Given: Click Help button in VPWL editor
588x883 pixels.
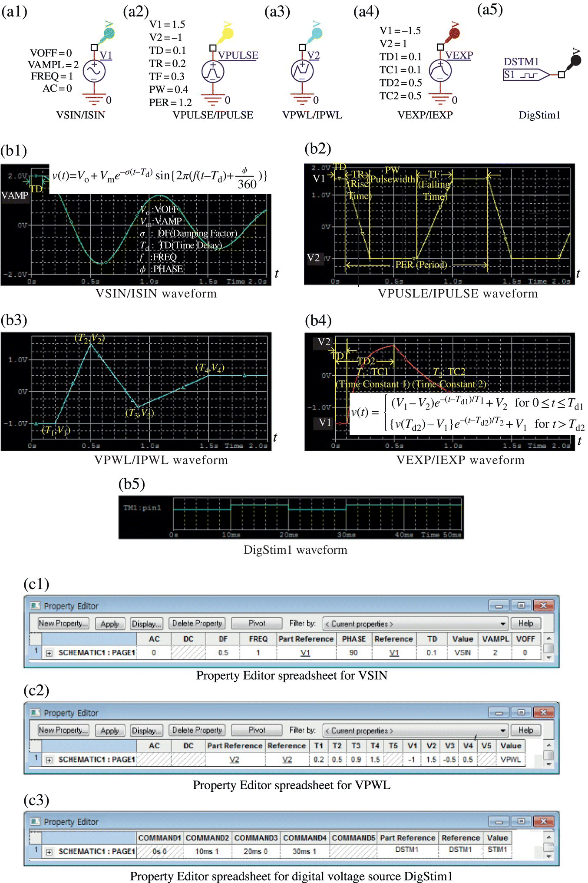Looking at the screenshot, I should coord(525,730).
